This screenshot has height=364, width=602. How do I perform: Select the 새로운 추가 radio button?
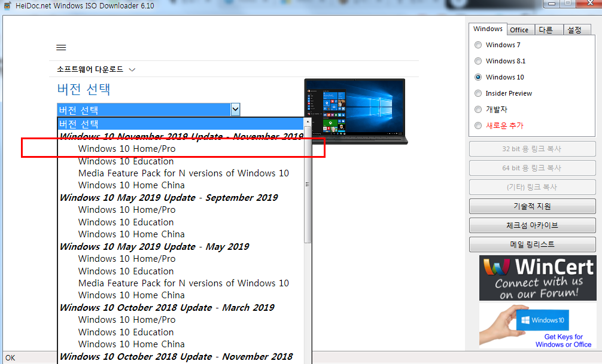pyautogui.click(x=478, y=126)
